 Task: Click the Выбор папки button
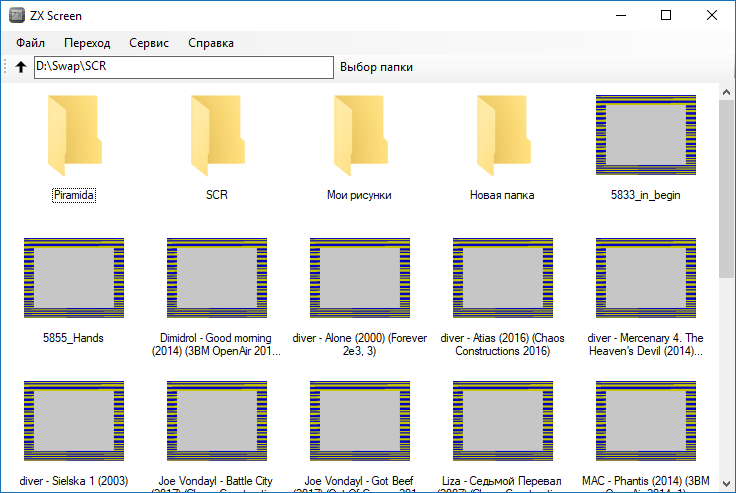pos(376,67)
